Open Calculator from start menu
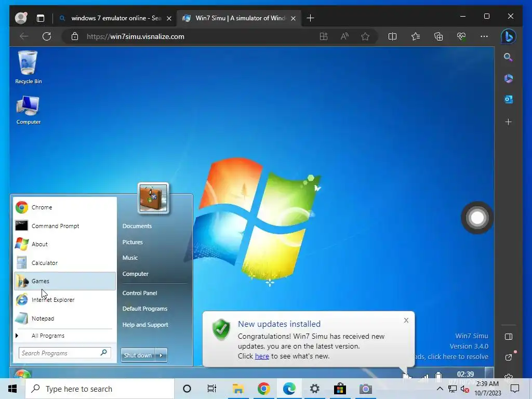 point(65,262)
